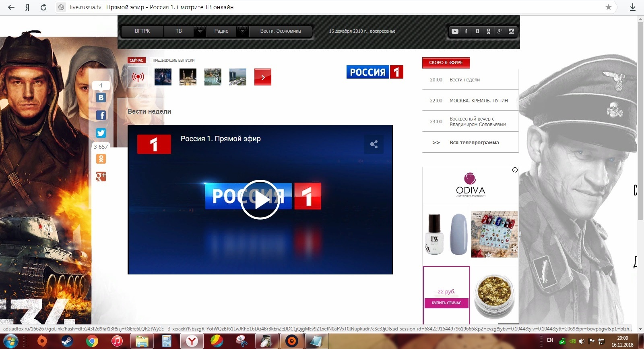Image resolution: width=644 pixels, height=349 pixels.
Task: Go back with the browser back arrow
Action: [x=11, y=7]
